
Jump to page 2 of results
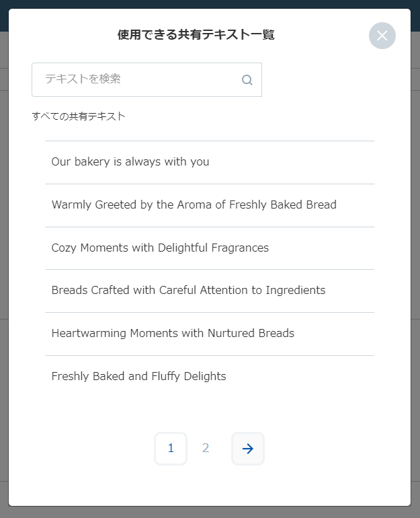(x=206, y=449)
